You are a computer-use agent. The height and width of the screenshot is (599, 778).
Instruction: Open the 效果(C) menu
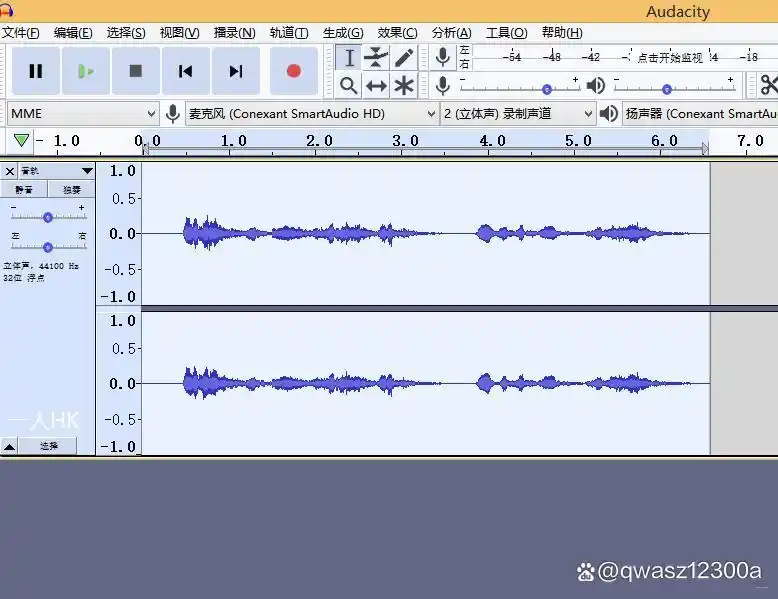397,33
